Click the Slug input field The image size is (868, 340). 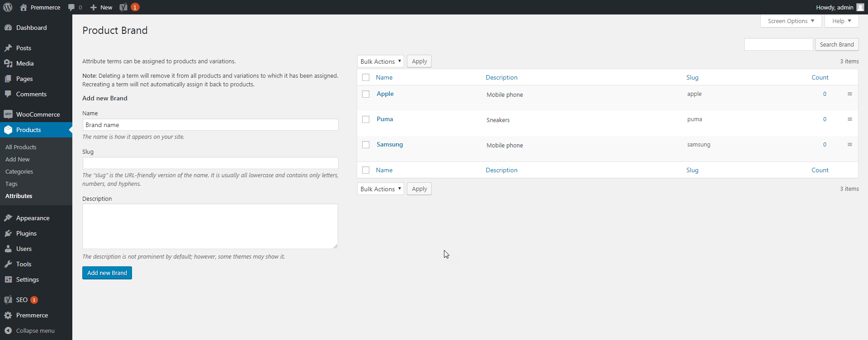point(210,163)
